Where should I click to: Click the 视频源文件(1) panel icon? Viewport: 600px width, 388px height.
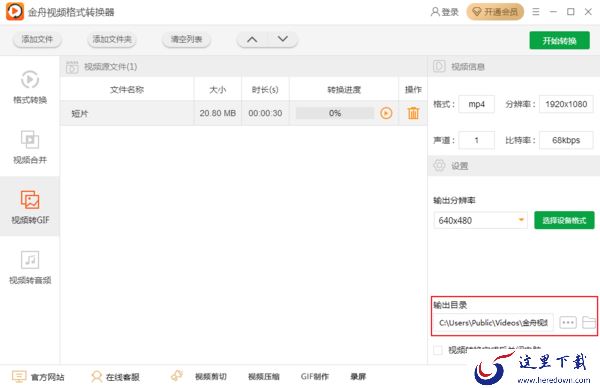(72, 67)
